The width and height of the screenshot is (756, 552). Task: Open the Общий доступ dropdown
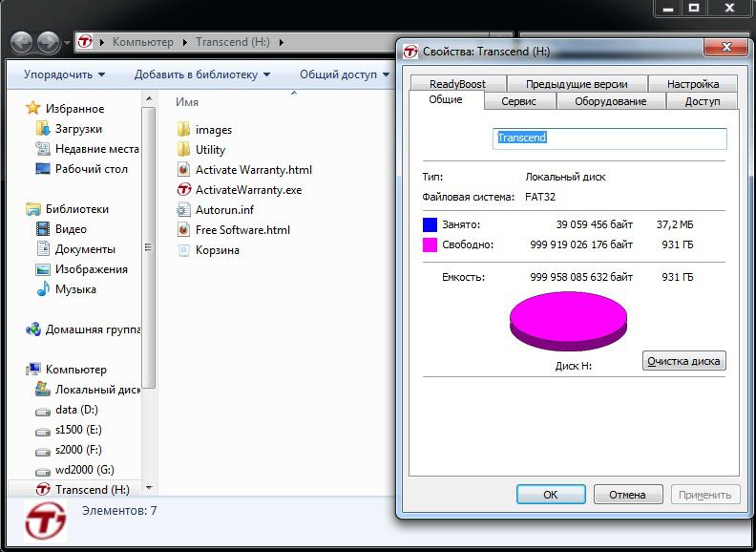click(345, 74)
